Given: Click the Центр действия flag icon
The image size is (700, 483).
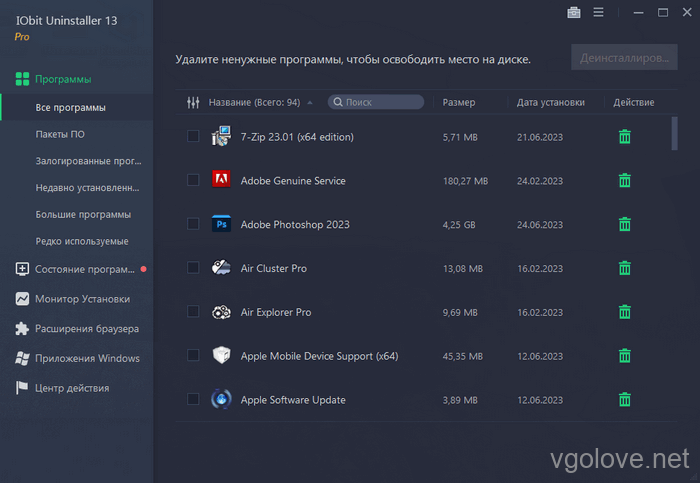Looking at the screenshot, I should click(22, 388).
